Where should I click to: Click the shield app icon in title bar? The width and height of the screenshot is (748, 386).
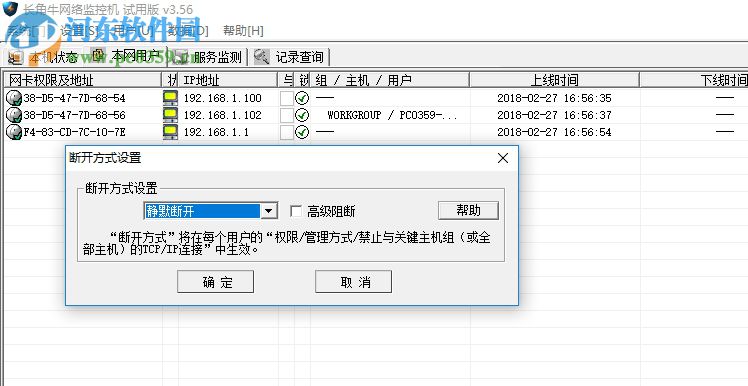pyautogui.click(x=10, y=8)
